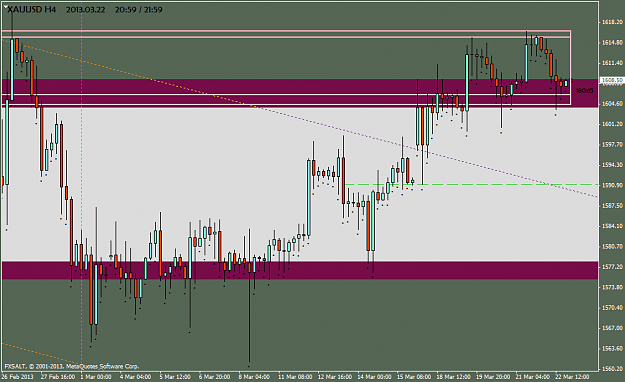
Task: Click the 21 Mar 04:00 time axis label
Action: tap(533, 376)
